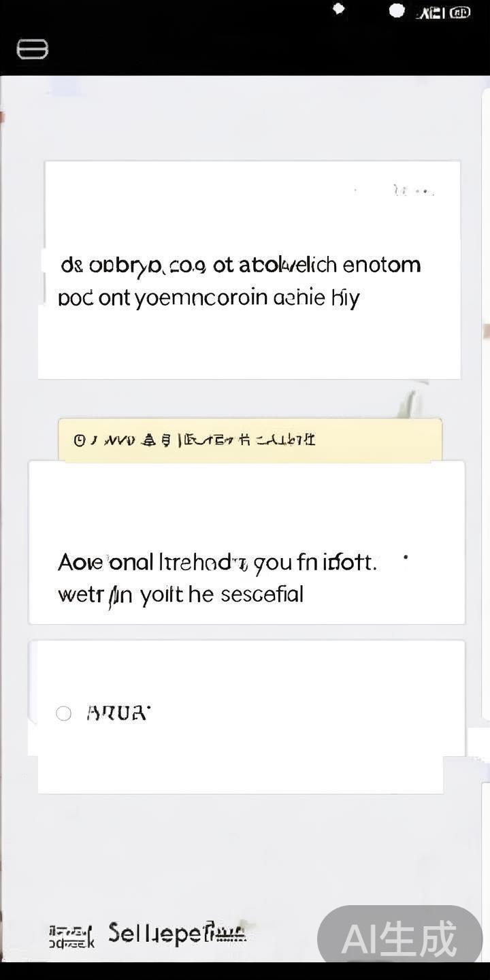This screenshot has width=490, height=980.
Task: Click the 'poc ont yoemncoroin' text line
Action: [208, 298]
